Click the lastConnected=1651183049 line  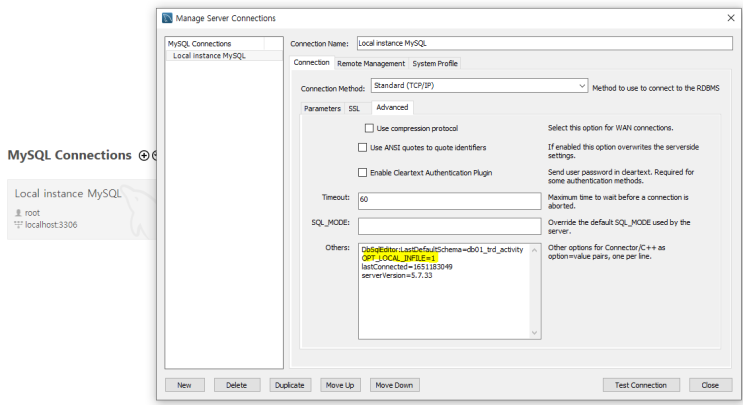[x=407, y=267]
